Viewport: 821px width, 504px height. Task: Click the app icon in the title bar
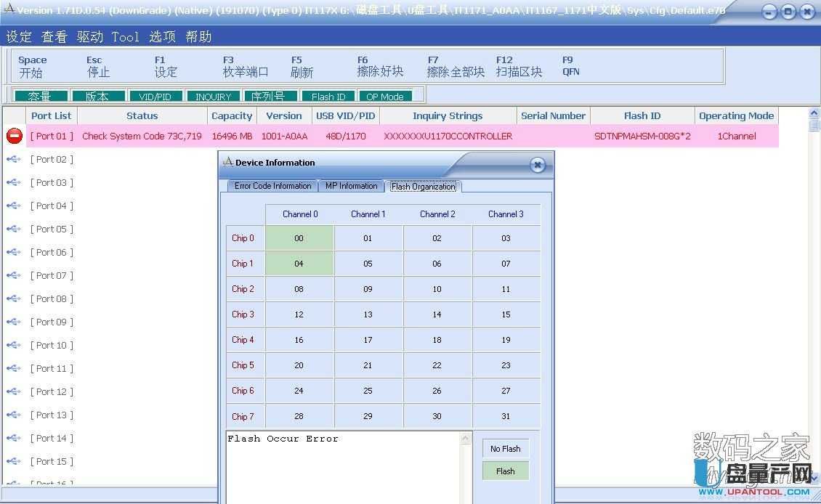(x=9, y=10)
